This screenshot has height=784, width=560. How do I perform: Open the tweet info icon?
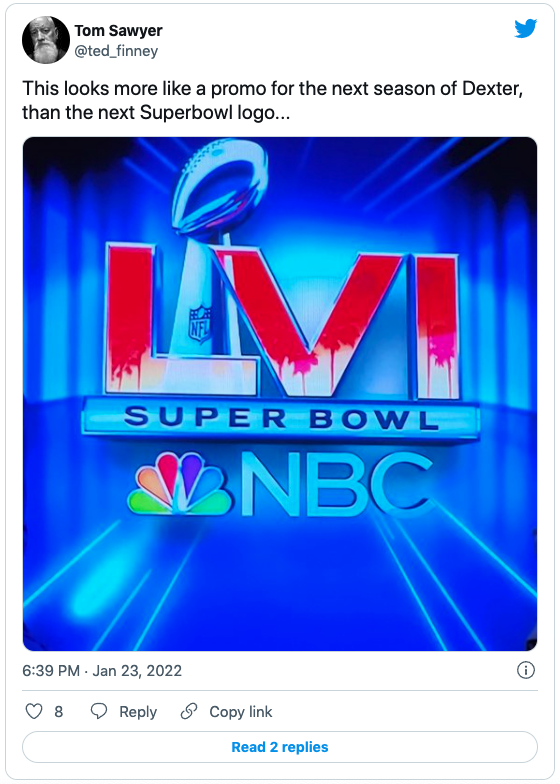point(526,670)
